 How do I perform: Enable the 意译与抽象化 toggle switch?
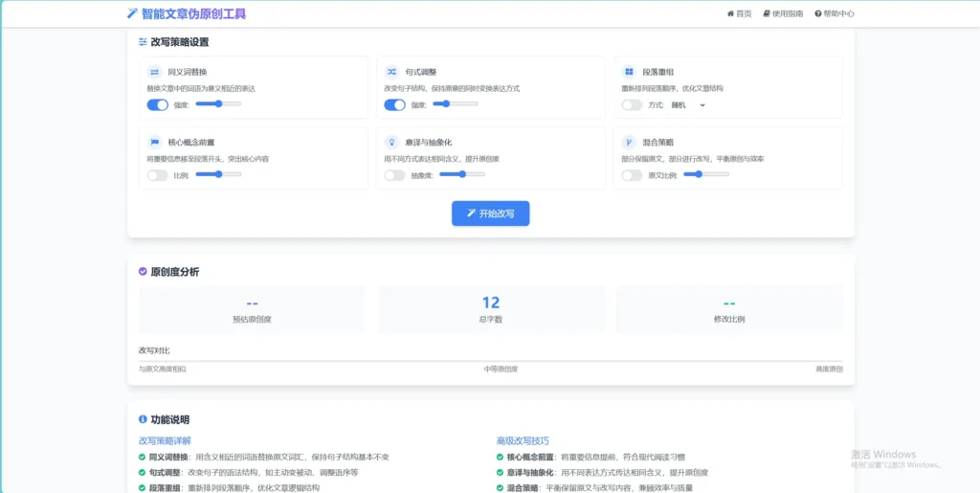click(x=395, y=175)
